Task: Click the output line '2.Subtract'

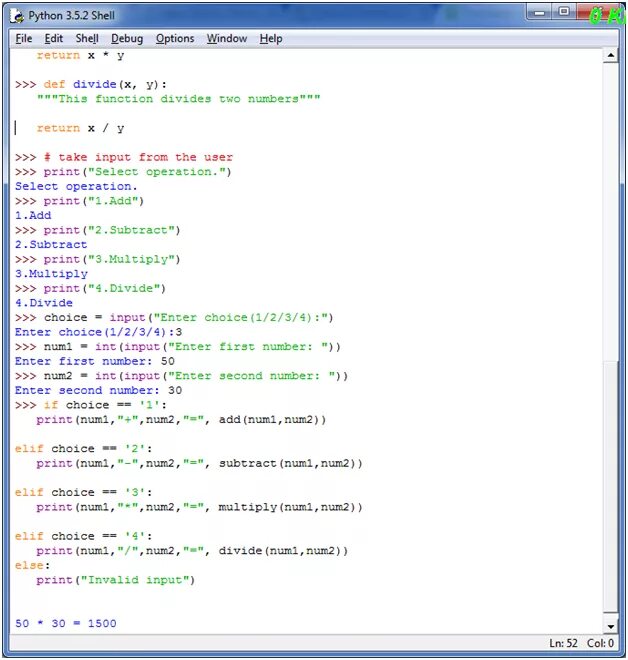Action: (x=51, y=245)
